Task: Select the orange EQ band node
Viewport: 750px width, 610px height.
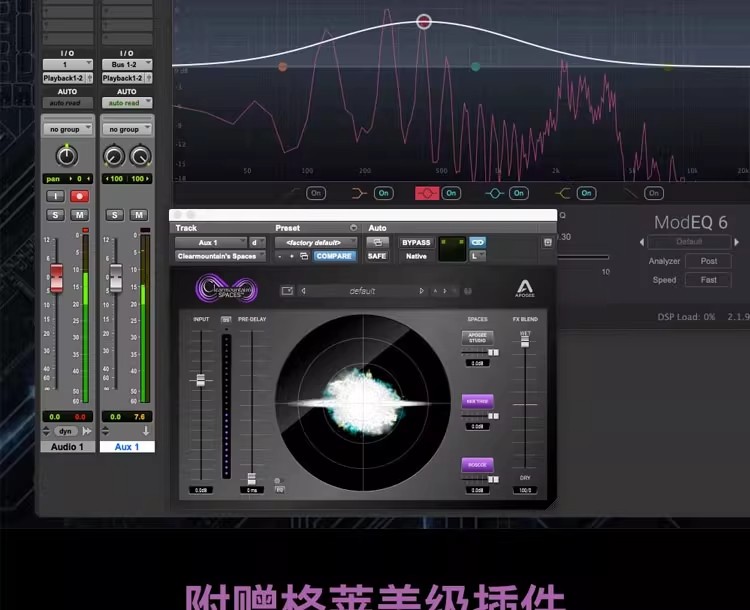Action: 283,67
